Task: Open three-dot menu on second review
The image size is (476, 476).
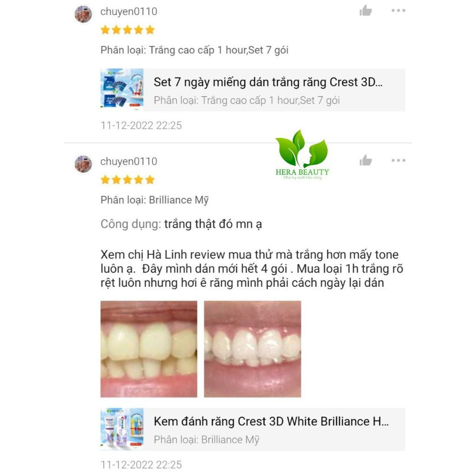Action: click(x=398, y=160)
